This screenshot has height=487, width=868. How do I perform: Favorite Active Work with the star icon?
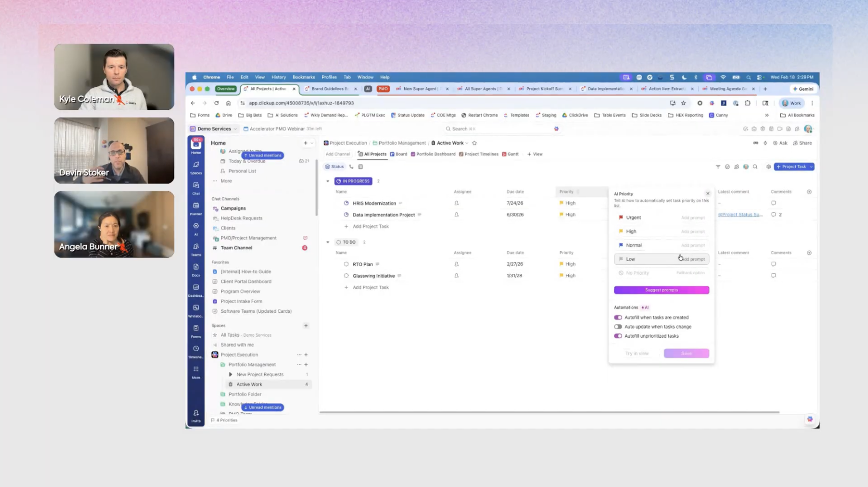474,143
